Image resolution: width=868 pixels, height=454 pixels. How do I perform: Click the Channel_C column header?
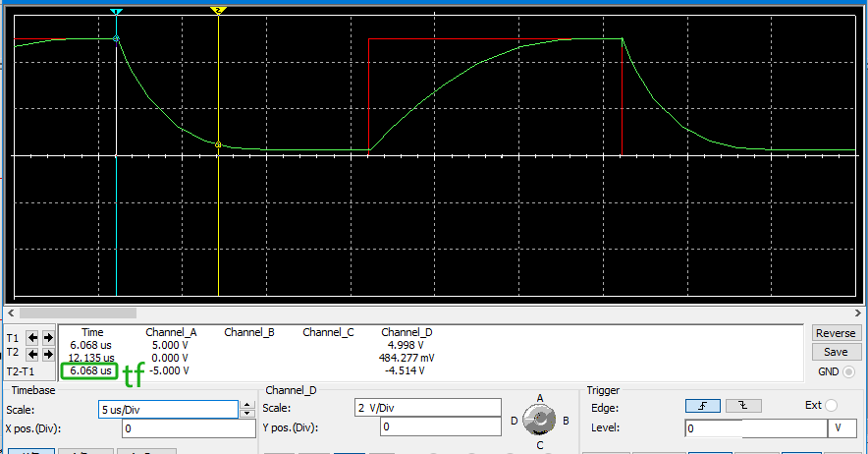click(328, 332)
